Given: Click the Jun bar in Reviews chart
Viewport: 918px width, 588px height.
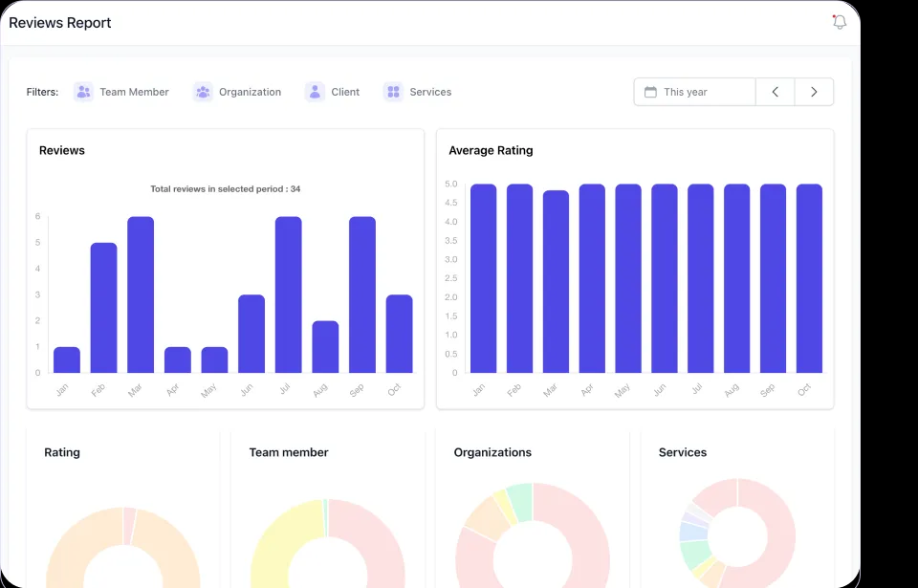Looking at the screenshot, I should (251, 334).
